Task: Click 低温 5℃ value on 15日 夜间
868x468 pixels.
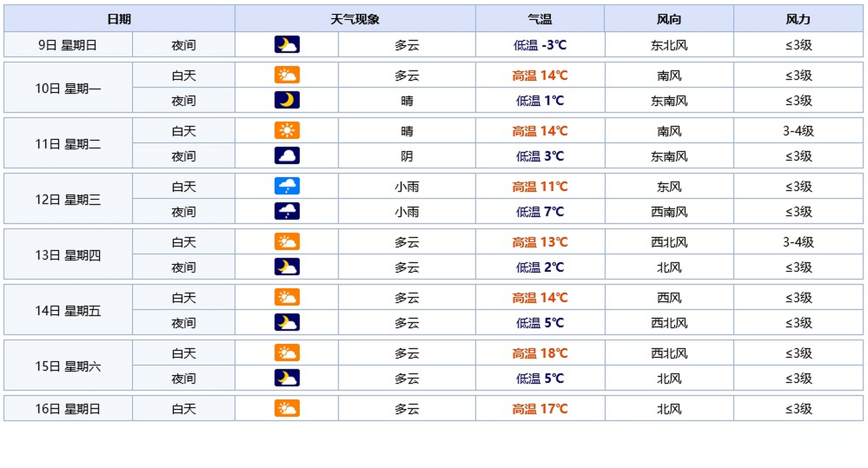Action: pos(540,378)
